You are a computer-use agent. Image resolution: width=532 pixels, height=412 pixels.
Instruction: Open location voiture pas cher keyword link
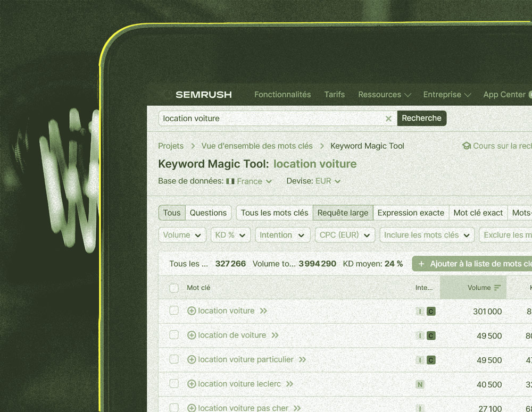pos(243,408)
